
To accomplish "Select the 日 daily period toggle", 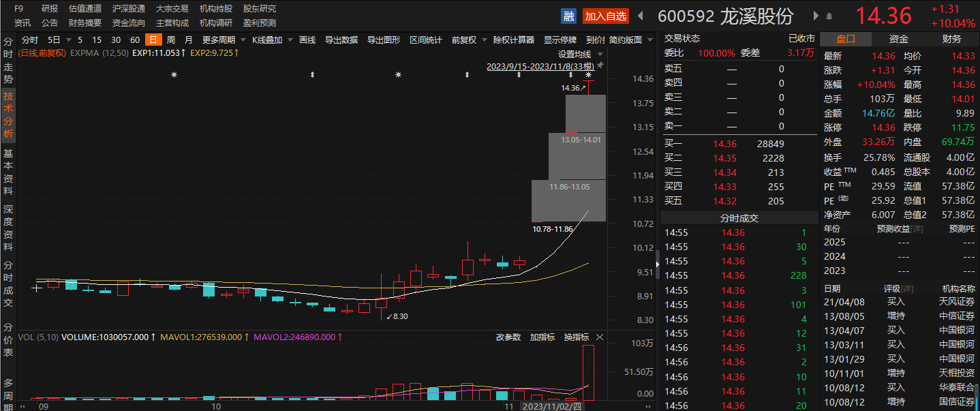I will coord(153,40).
